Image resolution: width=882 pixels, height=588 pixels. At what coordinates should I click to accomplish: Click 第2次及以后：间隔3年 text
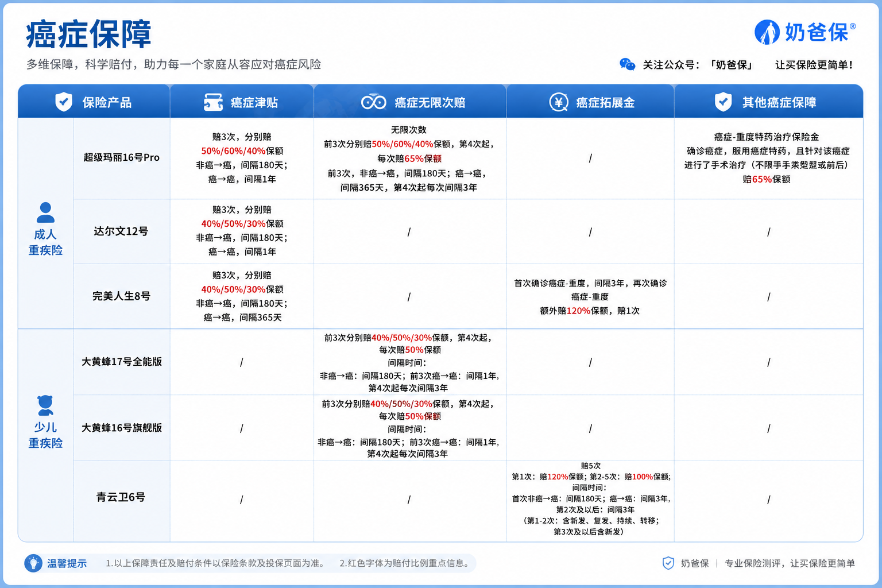point(595,510)
